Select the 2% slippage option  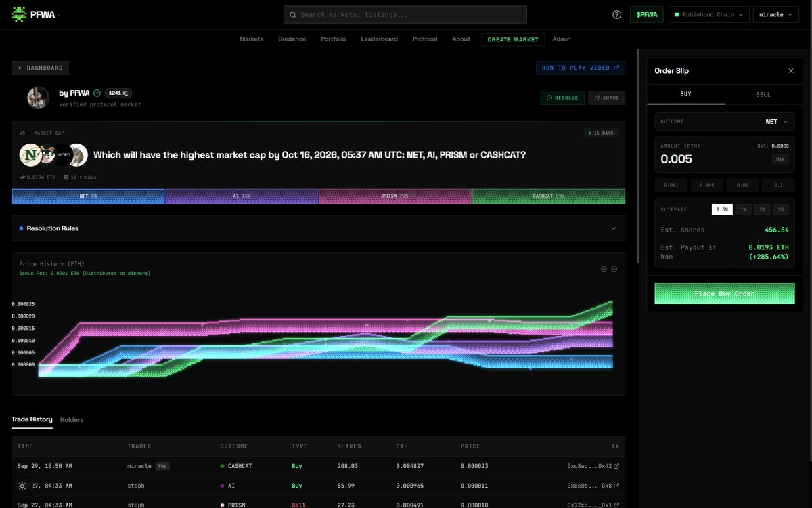(762, 209)
